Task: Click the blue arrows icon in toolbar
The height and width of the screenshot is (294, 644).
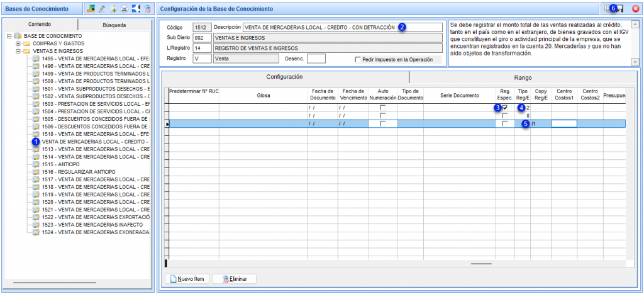Action: pyautogui.click(x=136, y=8)
